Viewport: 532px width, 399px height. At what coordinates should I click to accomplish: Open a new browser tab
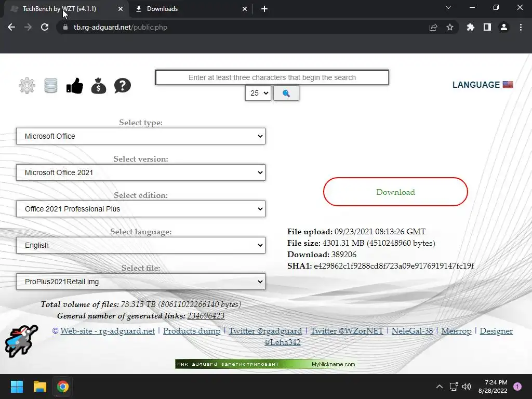click(264, 9)
